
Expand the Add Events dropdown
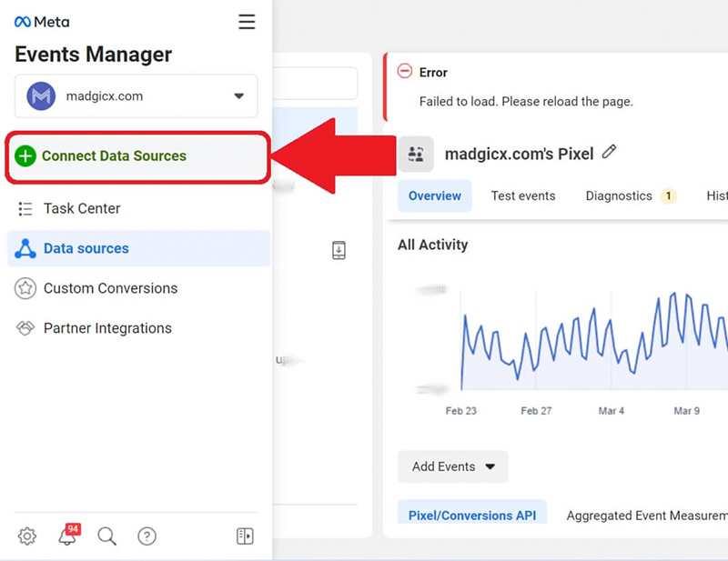(452, 466)
